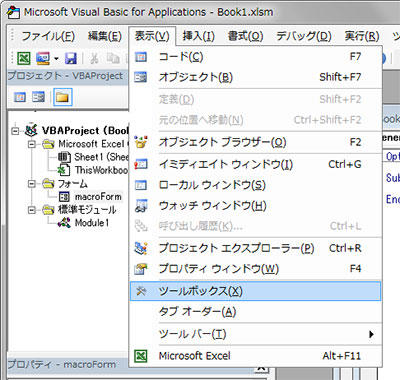Click the macroForm userform icon in the tree
The width and height of the screenshot is (400, 380).
(x=64, y=197)
